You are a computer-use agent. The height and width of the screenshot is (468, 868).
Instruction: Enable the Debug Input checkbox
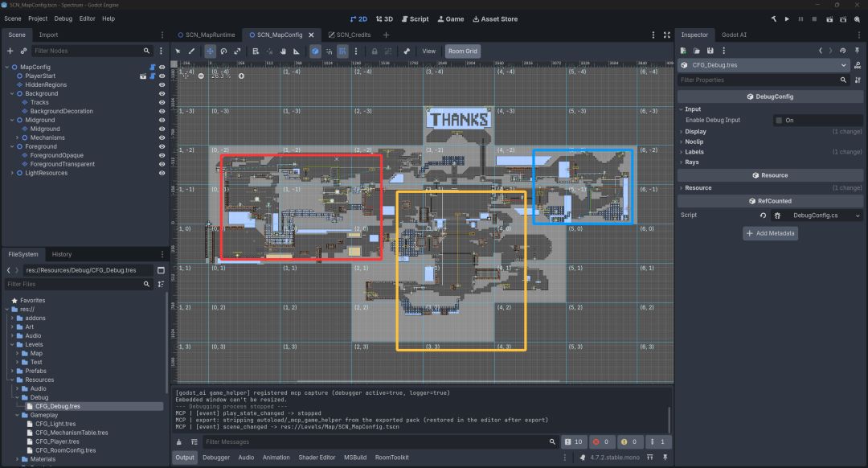tap(779, 120)
